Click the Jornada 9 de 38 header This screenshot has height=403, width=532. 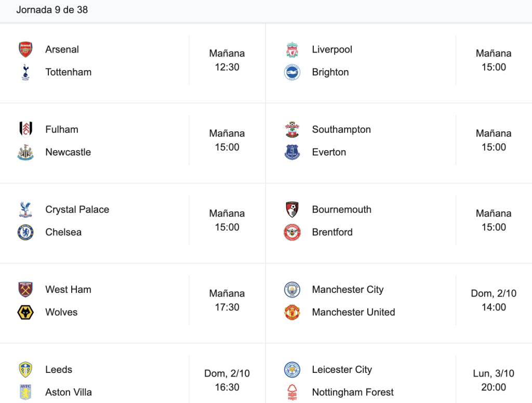tap(52, 10)
